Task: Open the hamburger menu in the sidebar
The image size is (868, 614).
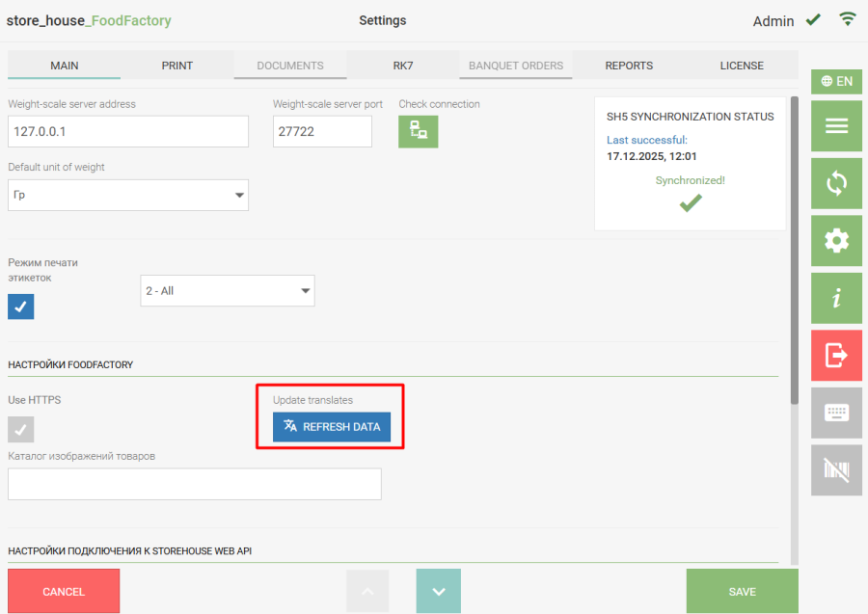Action: click(x=836, y=126)
